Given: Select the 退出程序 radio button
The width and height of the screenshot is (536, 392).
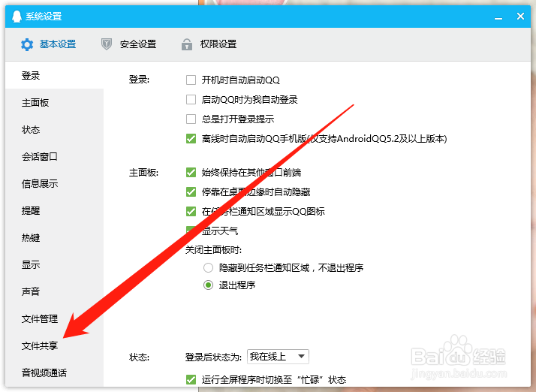Looking at the screenshot, I should (208, 285).
